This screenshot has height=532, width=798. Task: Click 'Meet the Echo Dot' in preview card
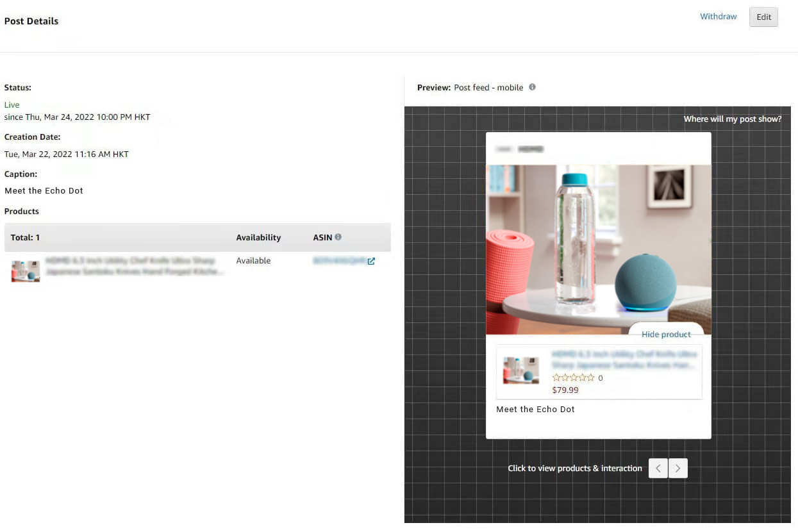(x=535, y=410)
